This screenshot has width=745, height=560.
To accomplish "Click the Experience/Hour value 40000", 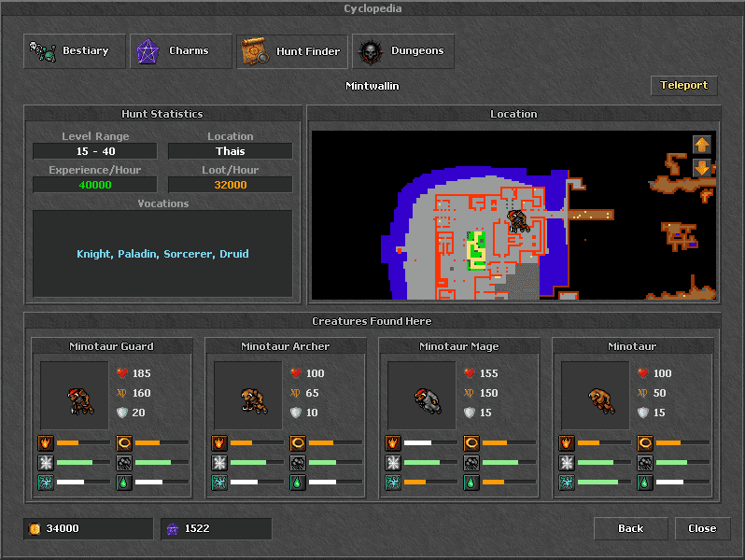I will coord(95,185).
